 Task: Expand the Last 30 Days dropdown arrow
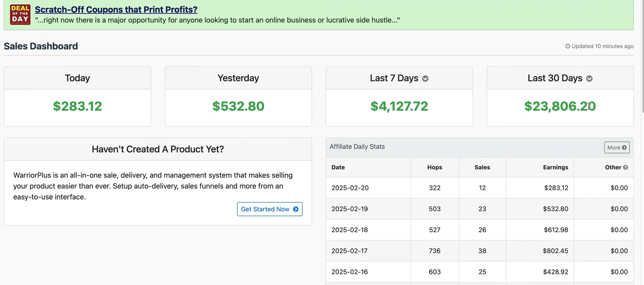click(589, 78)
